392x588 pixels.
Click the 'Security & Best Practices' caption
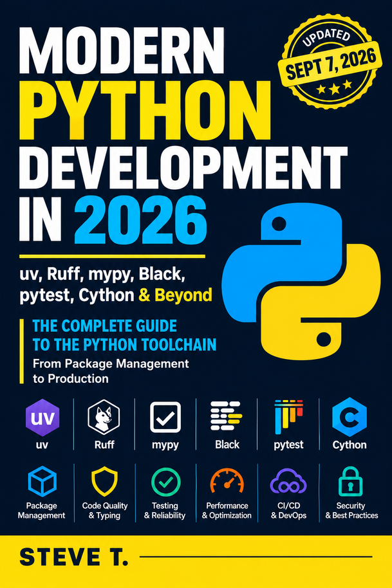tap(351, 510)
